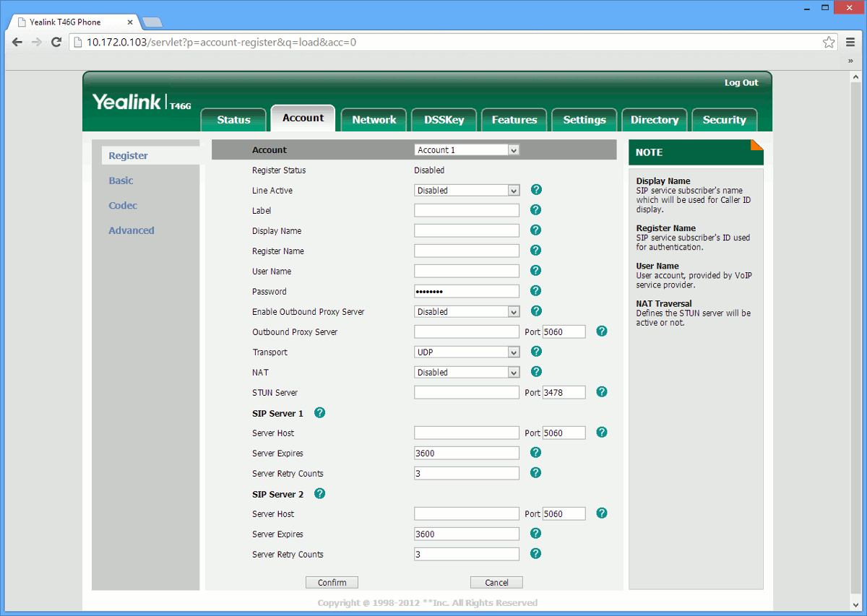This screenshot has height=616, width=867.
Task: Open the Account selection dropdown
Action: click(467, 150)
